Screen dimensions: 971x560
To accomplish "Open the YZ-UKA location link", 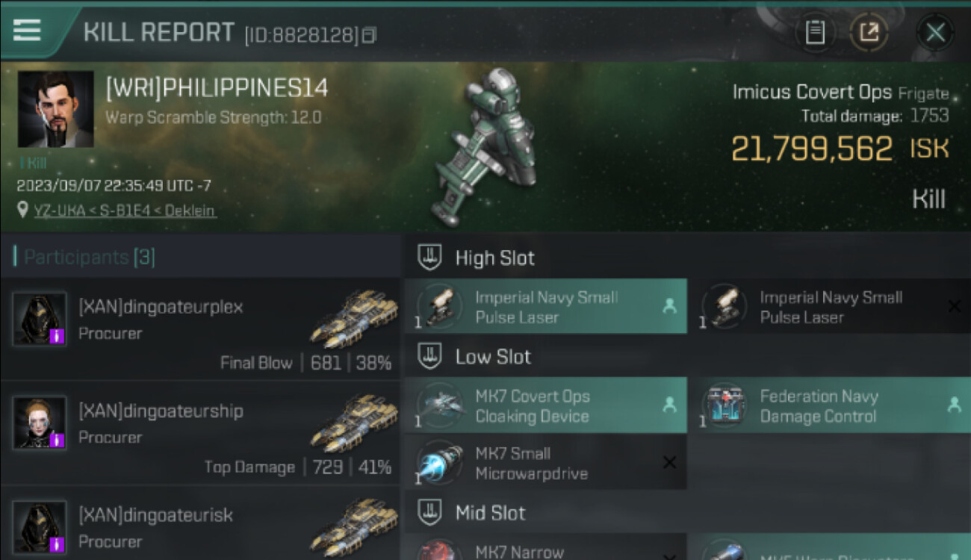I will tap(125, 211).
